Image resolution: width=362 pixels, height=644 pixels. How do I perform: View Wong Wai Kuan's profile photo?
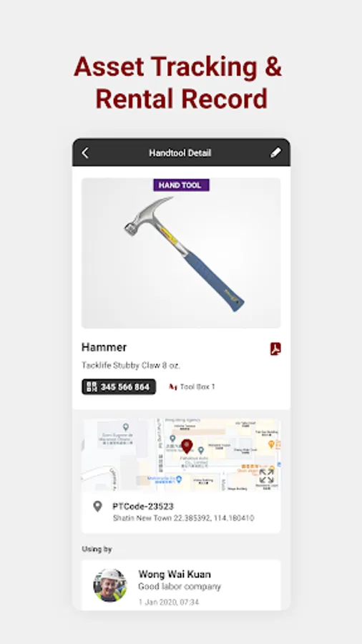click(110, 585)
